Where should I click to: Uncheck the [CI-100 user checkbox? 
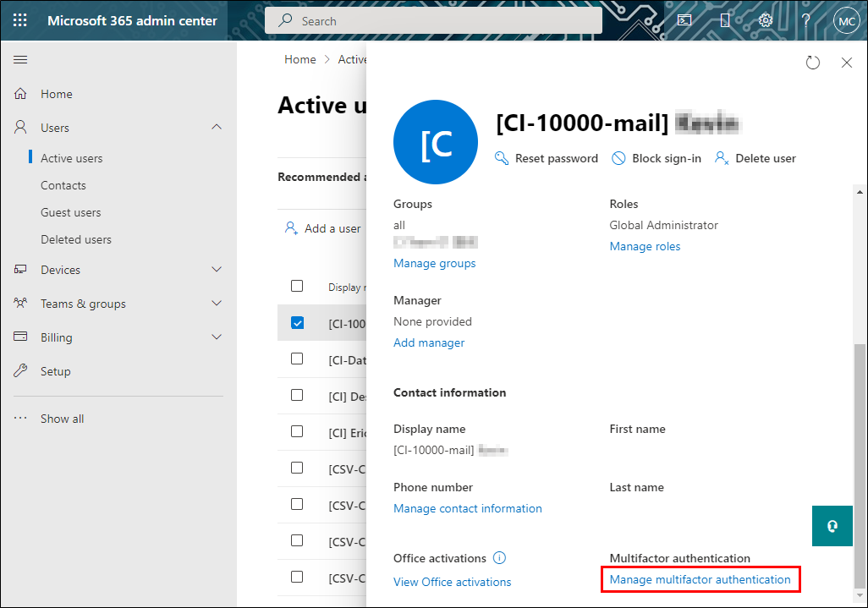297,322
